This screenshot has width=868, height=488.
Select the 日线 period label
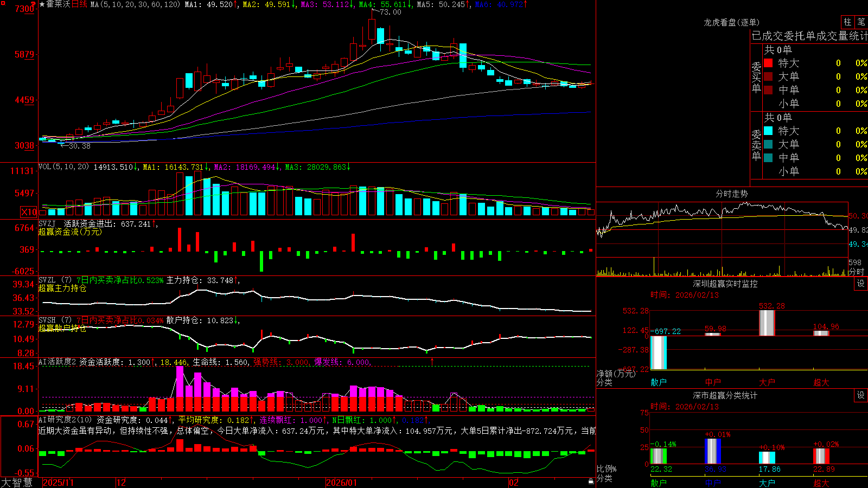79,4
